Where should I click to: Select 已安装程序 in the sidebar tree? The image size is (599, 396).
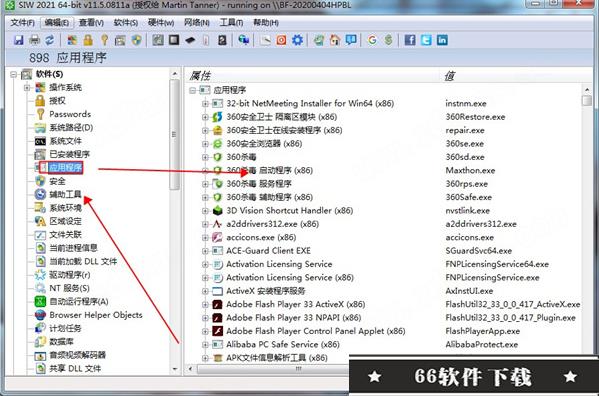(x=69, y=154)
